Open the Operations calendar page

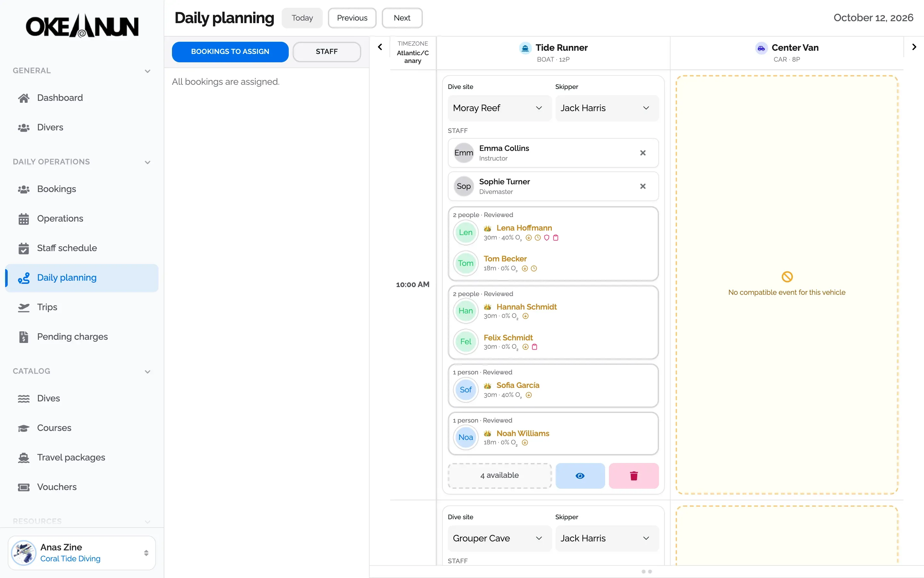click(82, 218)
